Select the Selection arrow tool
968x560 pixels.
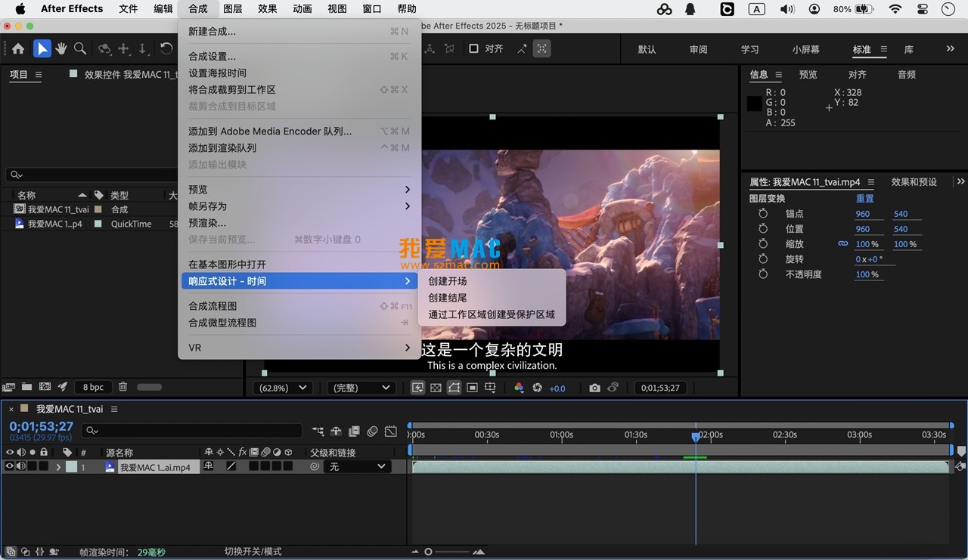[x=42, y=48]
